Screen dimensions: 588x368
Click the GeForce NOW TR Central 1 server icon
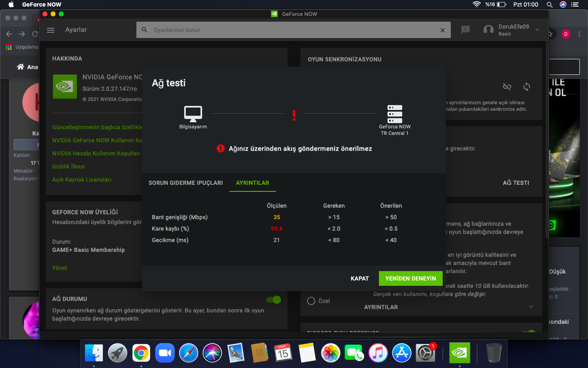pyautogui.click(x=395, y=114)
